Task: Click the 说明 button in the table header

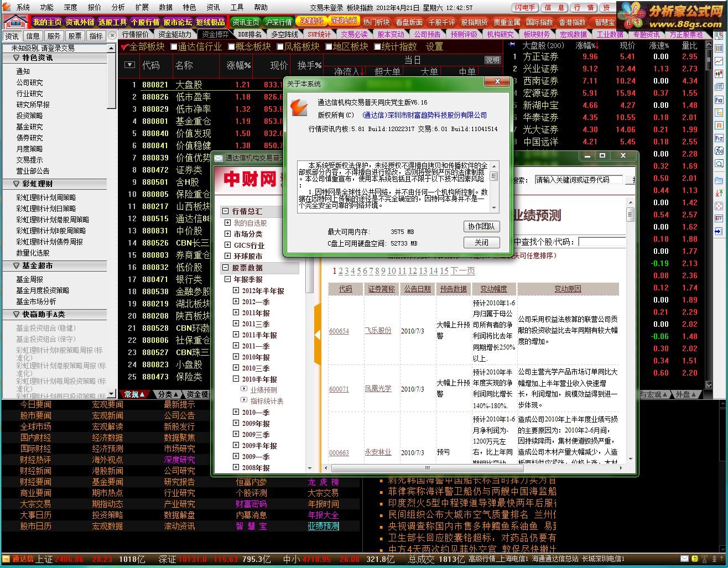Action: tap(492, 60)
